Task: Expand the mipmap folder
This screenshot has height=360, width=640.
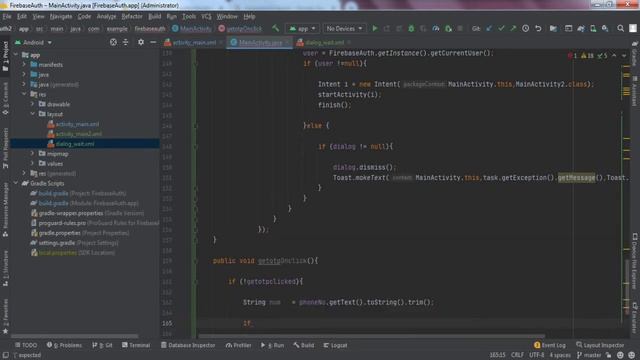Action: (33, 153)
